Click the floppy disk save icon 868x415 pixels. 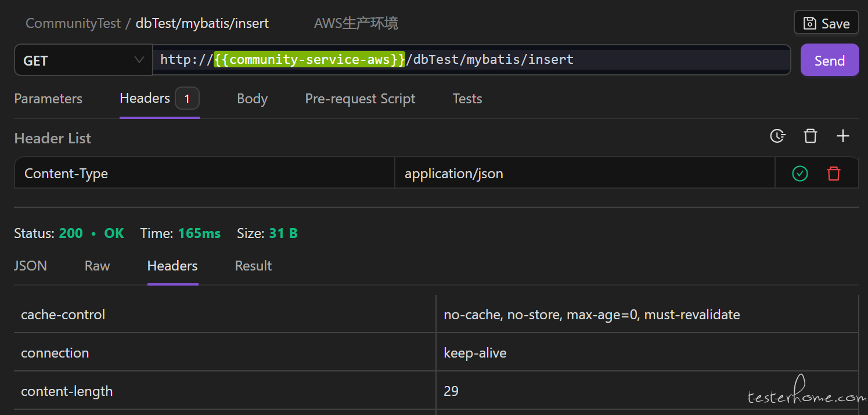point(809,23)
